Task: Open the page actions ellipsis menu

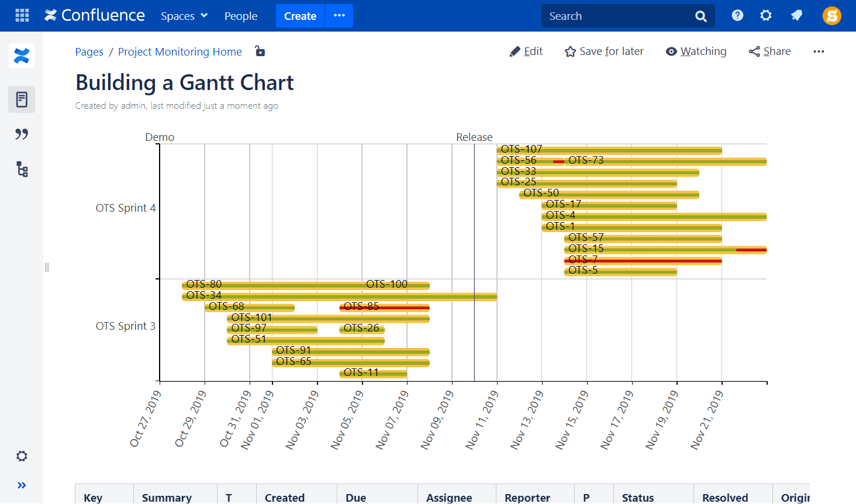Action: pyautogui.click(x=819, y=51)
